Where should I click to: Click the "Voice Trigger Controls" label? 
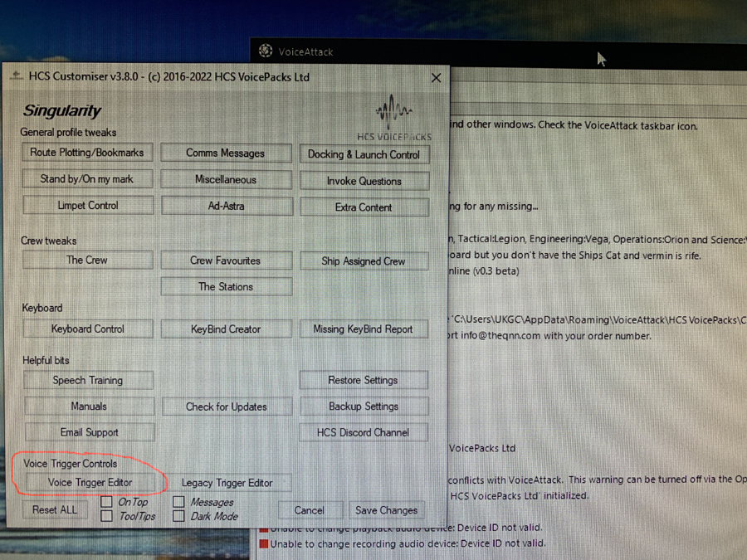[71, 464]
